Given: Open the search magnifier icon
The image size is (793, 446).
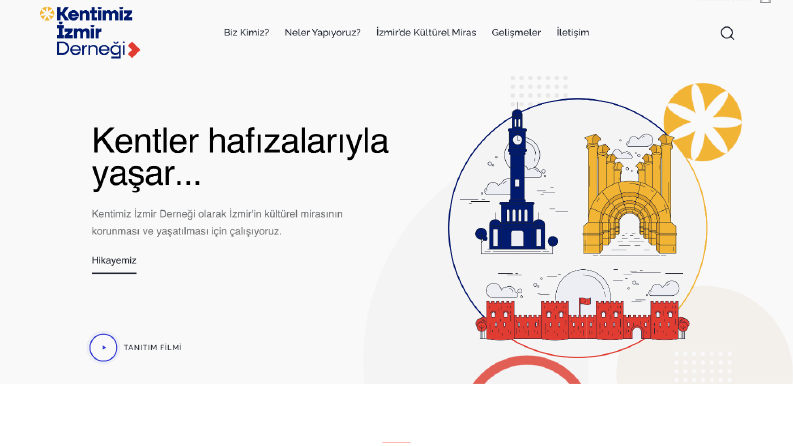Looking at the screenshot, I should 727,33.
